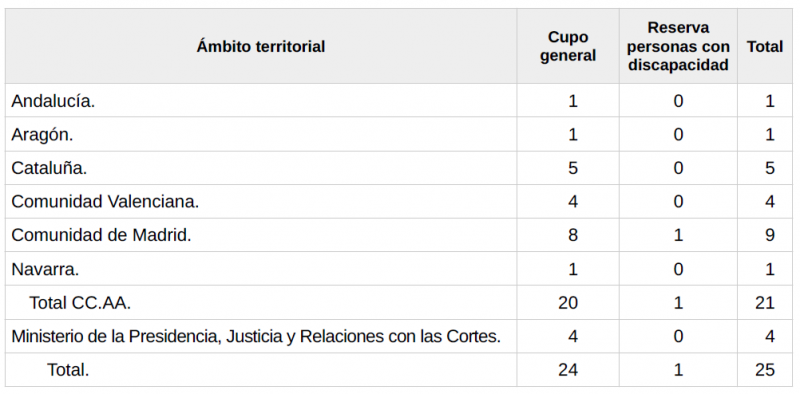Click the Total CC.AA. row label
This screenshot has height=394, width=800.
(80, 303)
